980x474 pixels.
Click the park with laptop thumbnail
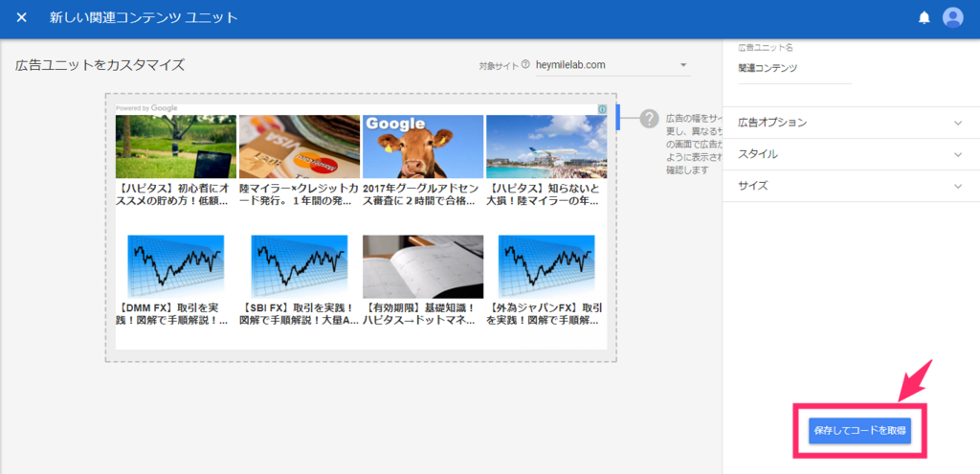tap(176, 147)
